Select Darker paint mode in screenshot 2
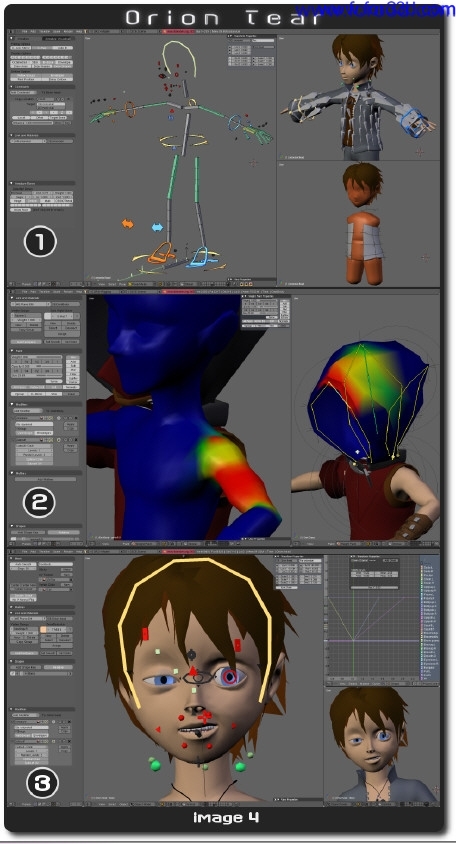456x844 pixels. pyautogui.click(x=73, y=382)
